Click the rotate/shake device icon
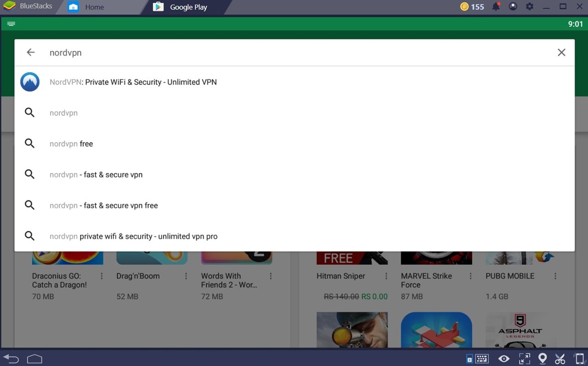Screen dimensions: 588x366 pyautogui.click(x=579, y=359)
